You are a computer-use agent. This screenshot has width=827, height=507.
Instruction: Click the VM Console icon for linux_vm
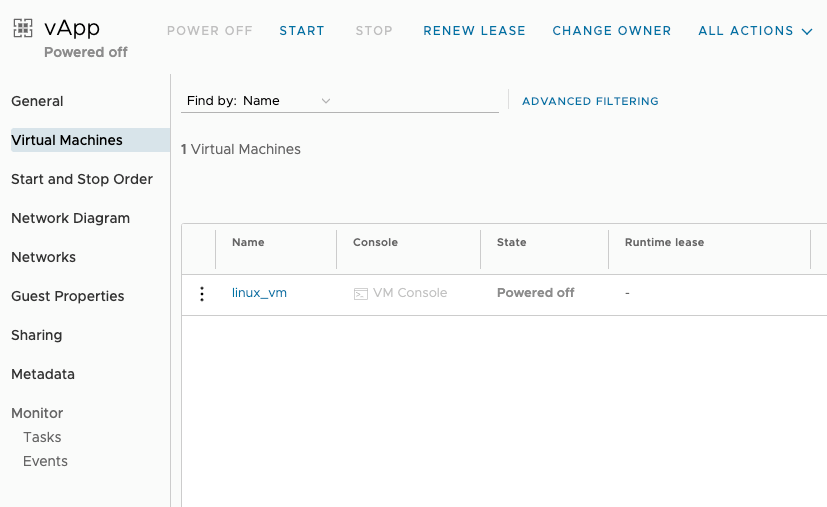tap(361, 293)
